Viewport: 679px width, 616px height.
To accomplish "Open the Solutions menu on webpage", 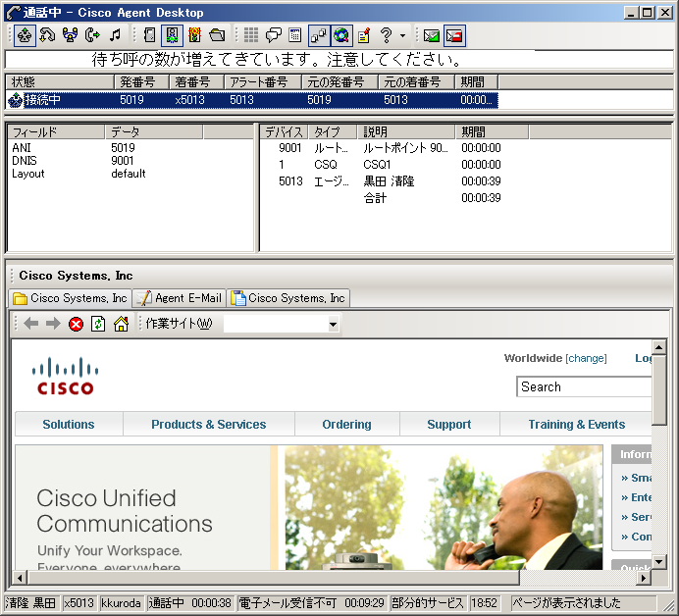I will point(69,424).
